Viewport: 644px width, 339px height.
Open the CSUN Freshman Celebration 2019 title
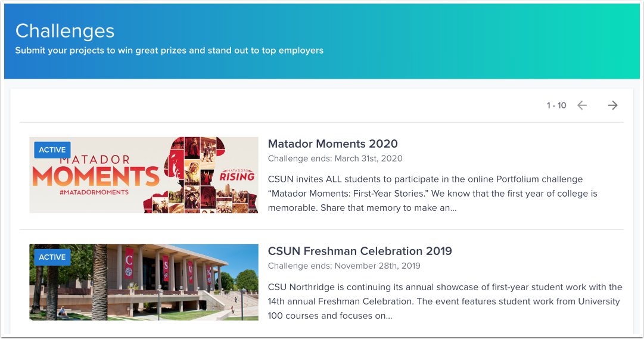359,251
